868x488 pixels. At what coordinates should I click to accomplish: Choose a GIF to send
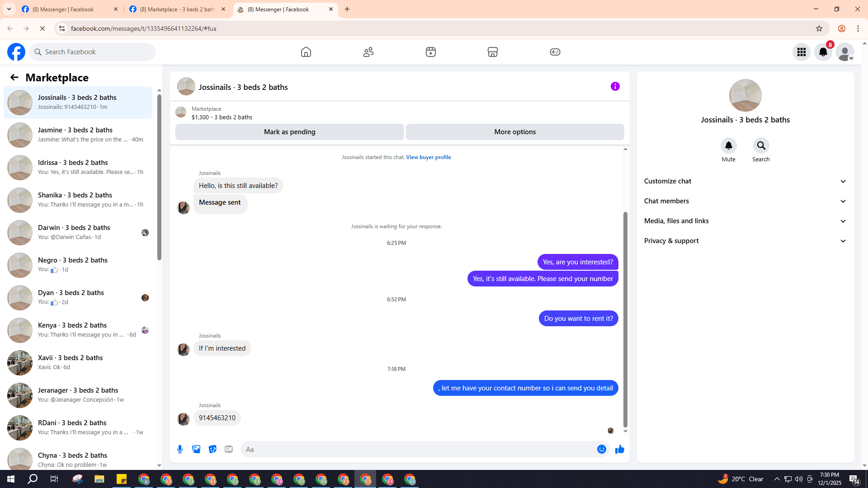229,449
